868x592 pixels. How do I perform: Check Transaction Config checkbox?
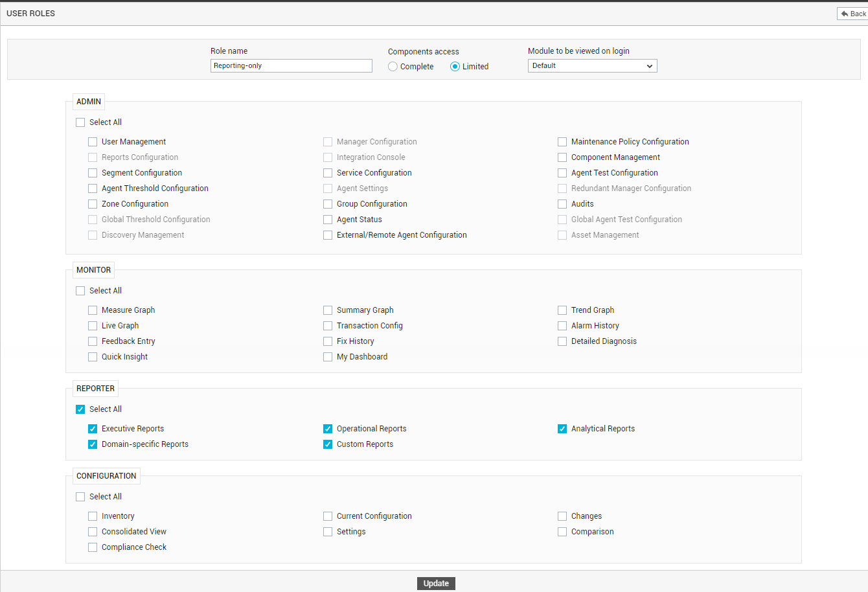[x=328, y=326]
